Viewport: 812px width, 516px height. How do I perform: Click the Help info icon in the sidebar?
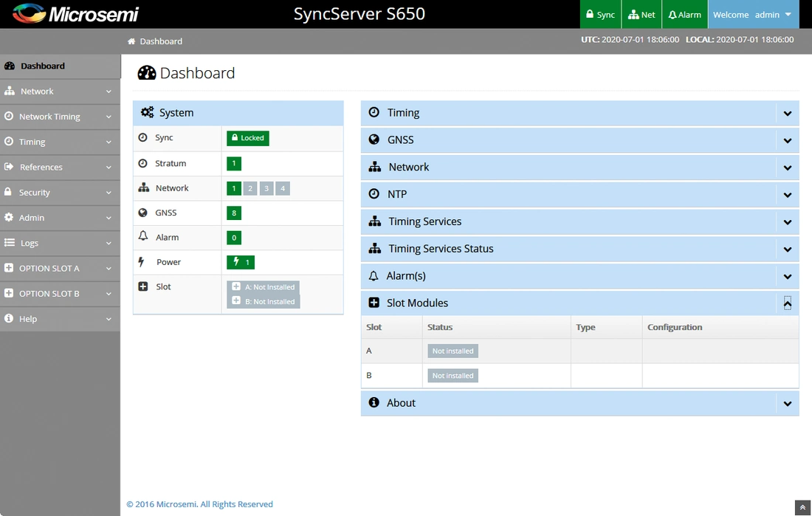click(9, 318)
